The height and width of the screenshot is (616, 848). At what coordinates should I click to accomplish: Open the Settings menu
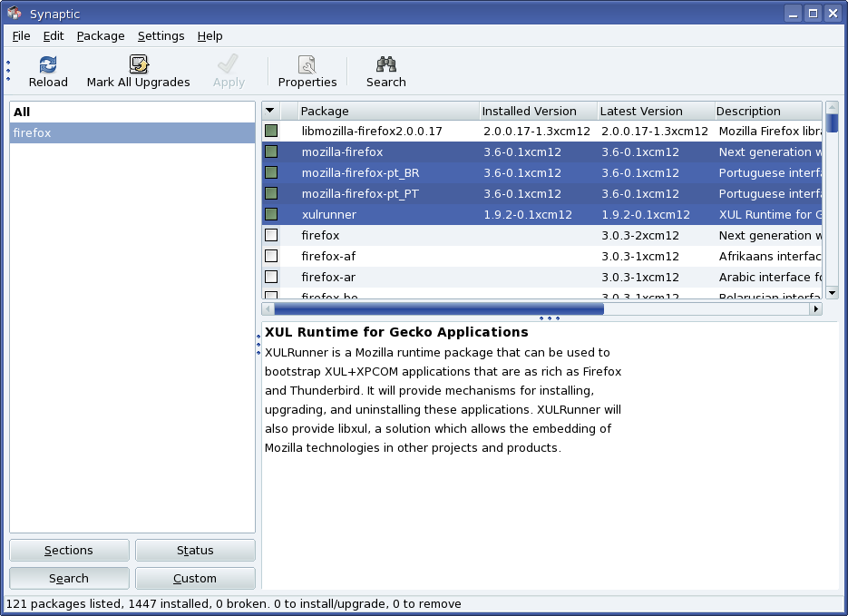point(161,35)
